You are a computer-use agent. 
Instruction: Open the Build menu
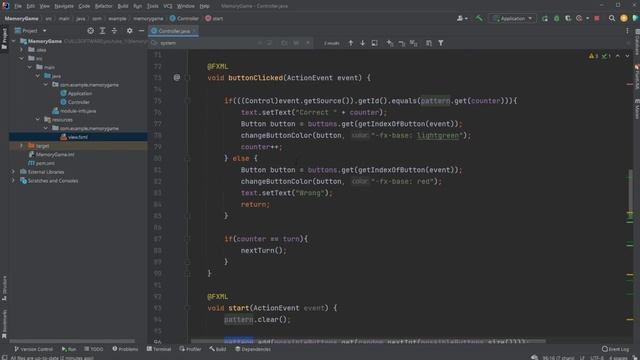[123, 6]
